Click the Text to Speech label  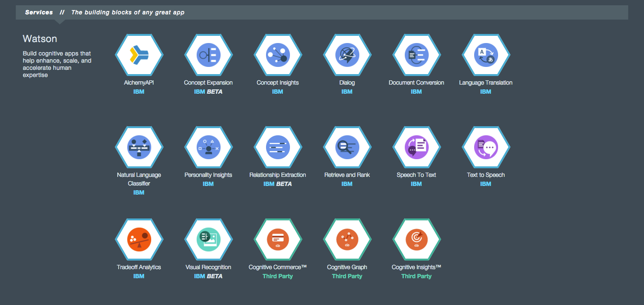pos(486,175)
